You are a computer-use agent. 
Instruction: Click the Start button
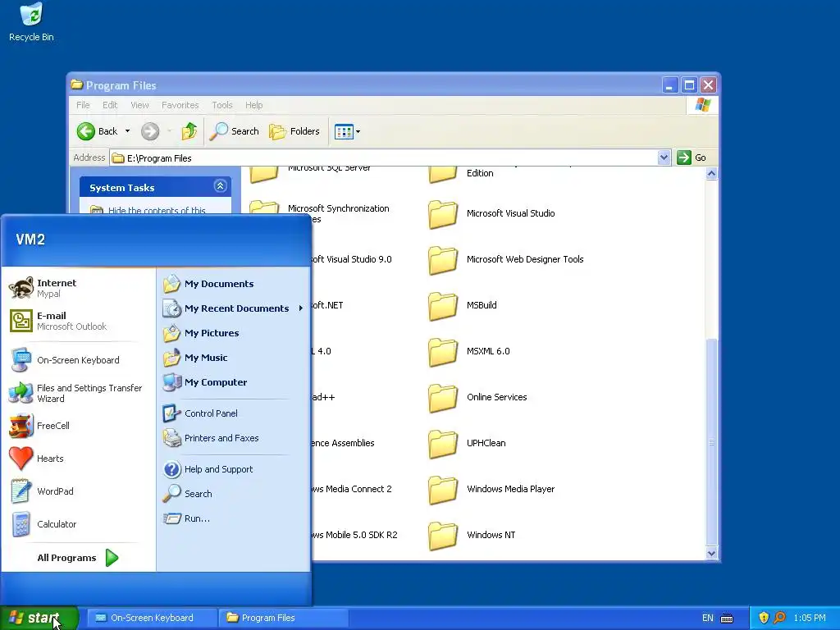coord(39,618)
